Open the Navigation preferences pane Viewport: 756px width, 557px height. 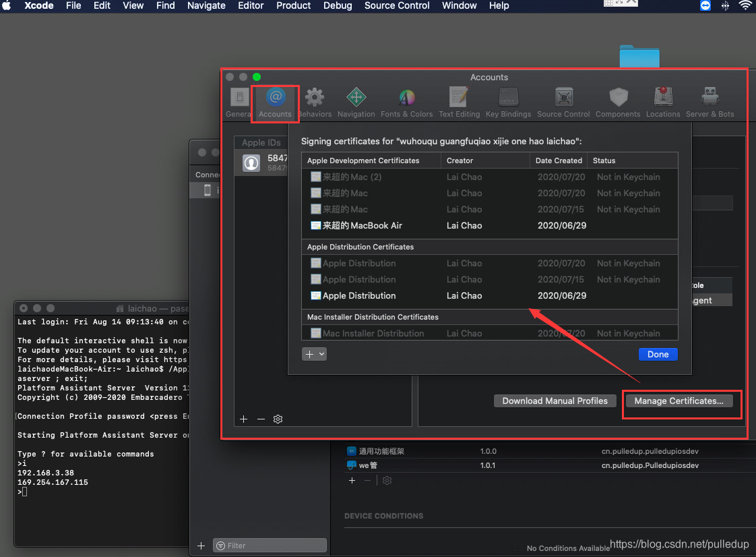click(x=356, y=102)
